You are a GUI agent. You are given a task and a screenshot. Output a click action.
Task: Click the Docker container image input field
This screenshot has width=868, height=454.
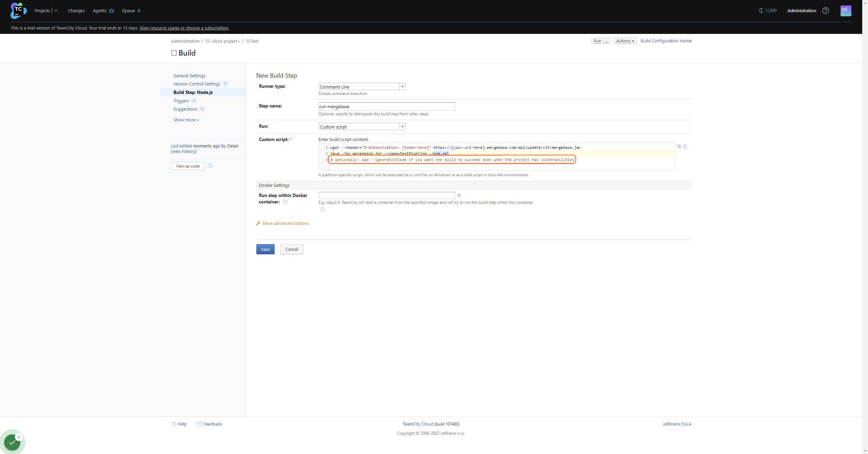[x=387, y=195]
